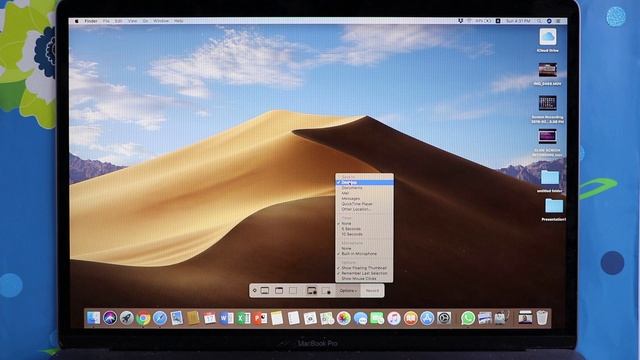
Task: Open the Options dropdown in screenshot toolbar
Action: coord(348,291)
